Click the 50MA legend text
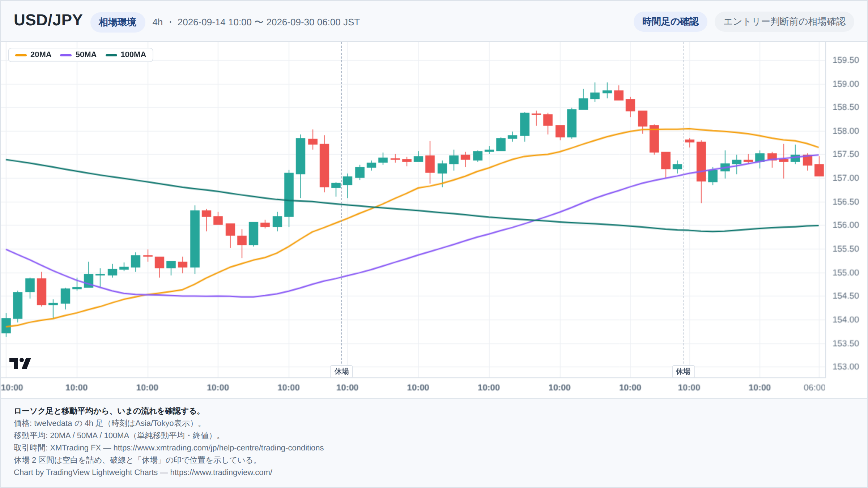The height and width of the screenshot is (488, 868). click(x=86, y=55)
